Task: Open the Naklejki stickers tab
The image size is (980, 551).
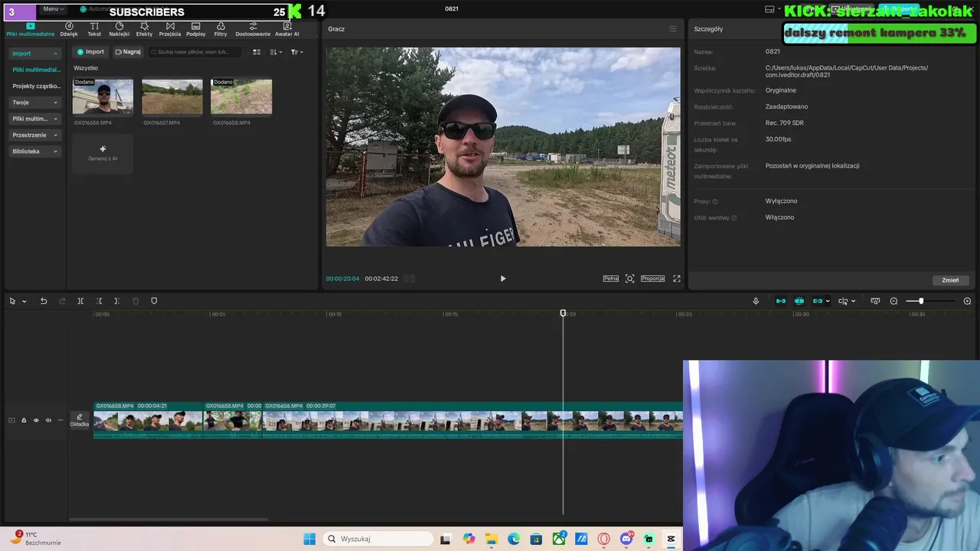Action: pyautogui.click(x=119, y=29)
